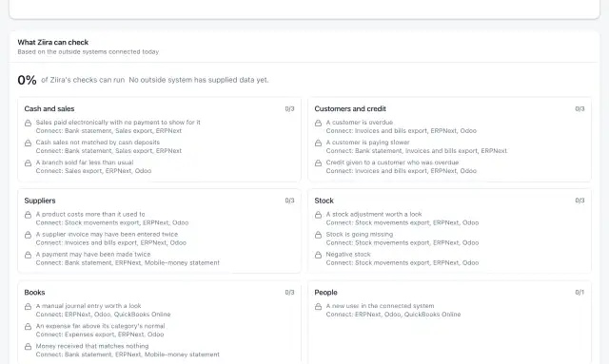Screen dimensions: 609x364
Task: Click 'Credit given to a customer who was overdue'
Action: tap(392, 163)
